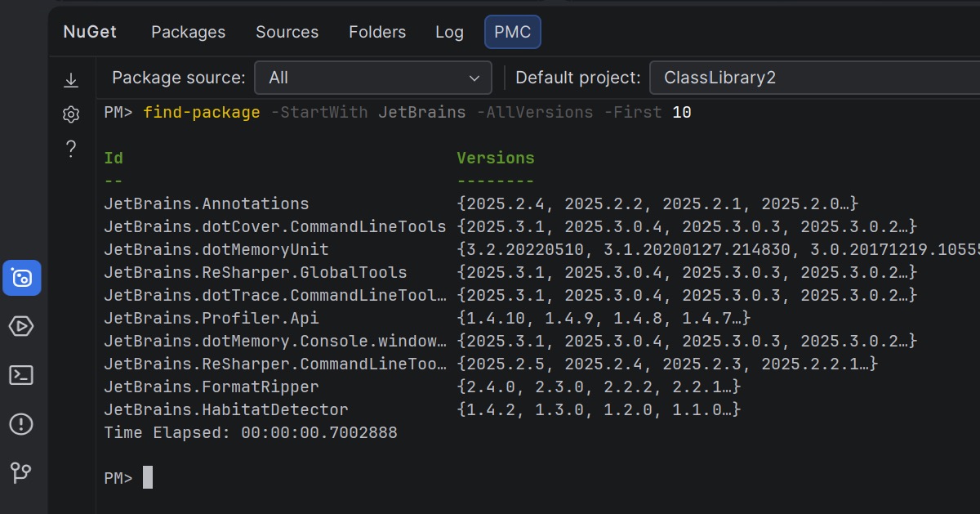
Task: Switch to the Folders tab
Action: (377, 32)
